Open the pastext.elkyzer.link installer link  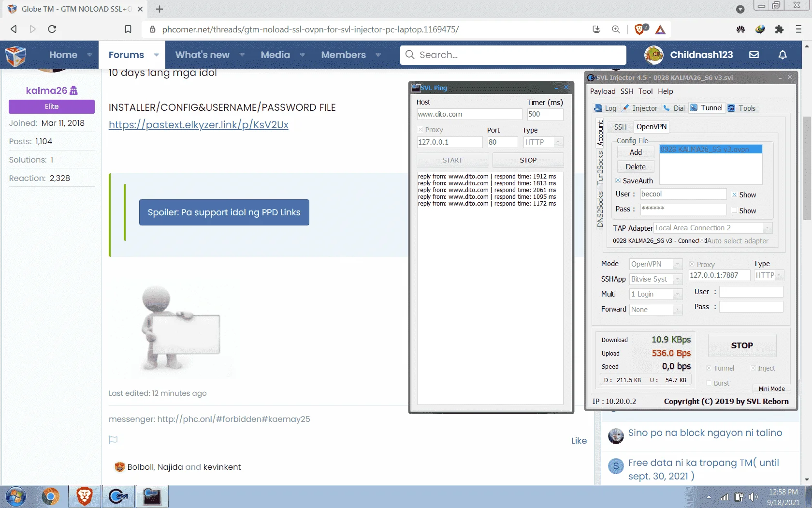[x=199, y=125]
